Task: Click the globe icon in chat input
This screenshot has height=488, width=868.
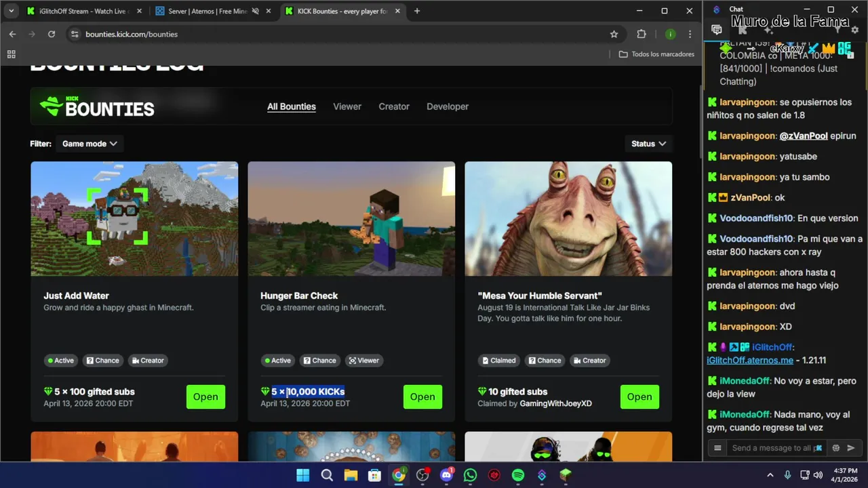Action: [835, 448]
